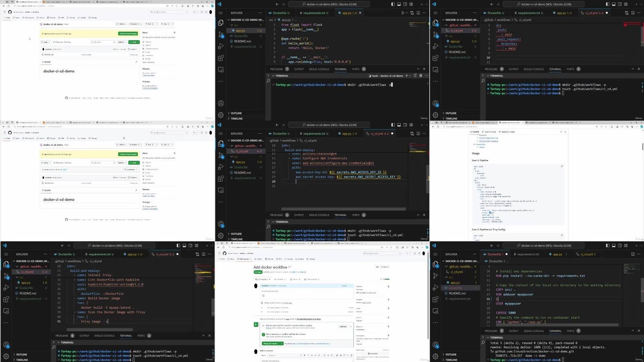Toggle bottom panel in Hadolint code window
This screenshot has height=362, width=644.
(x=184, y=245)
